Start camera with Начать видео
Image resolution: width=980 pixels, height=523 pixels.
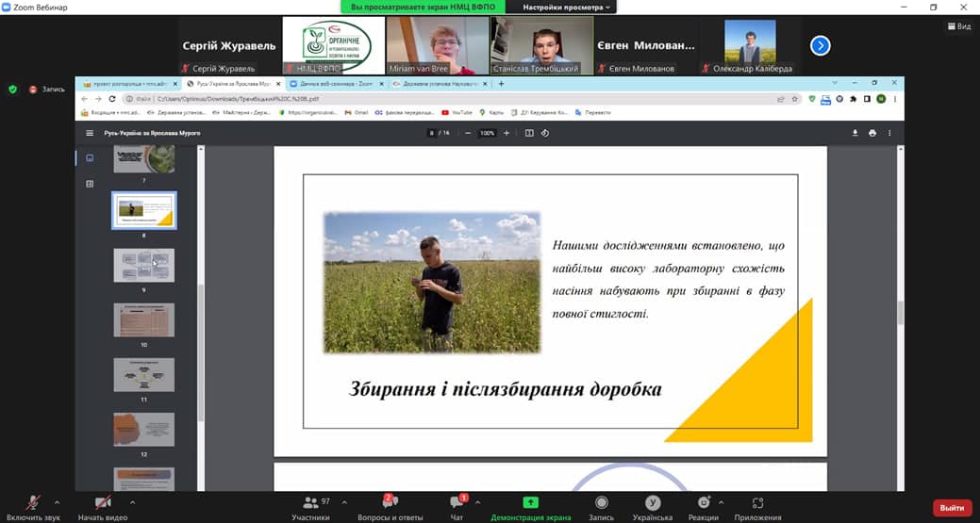point(103,507)
